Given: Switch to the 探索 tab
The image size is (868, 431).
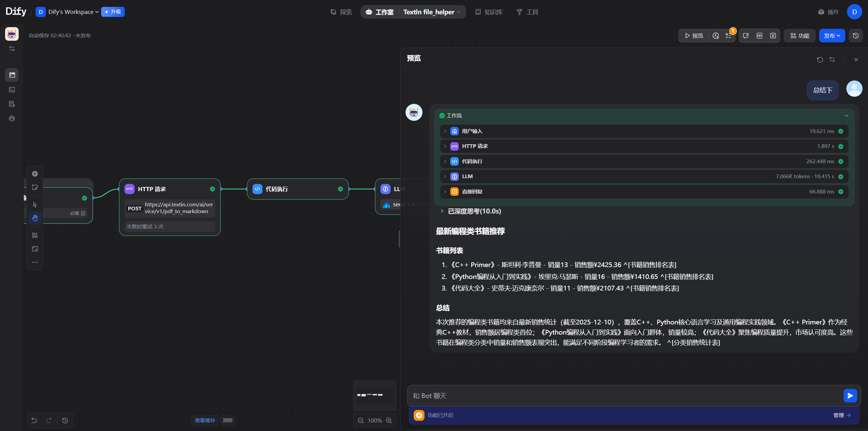Looking at the screenshot, I should point(341,12).
